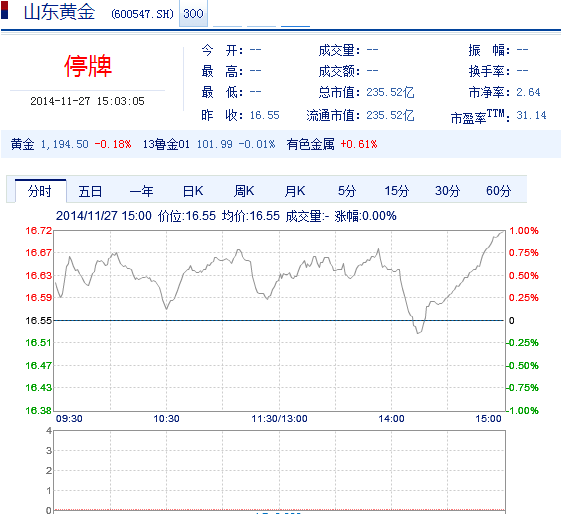Screen dimensions: 561x514
Task: Open the 13鲁金01 bond link
Action: 166,144
